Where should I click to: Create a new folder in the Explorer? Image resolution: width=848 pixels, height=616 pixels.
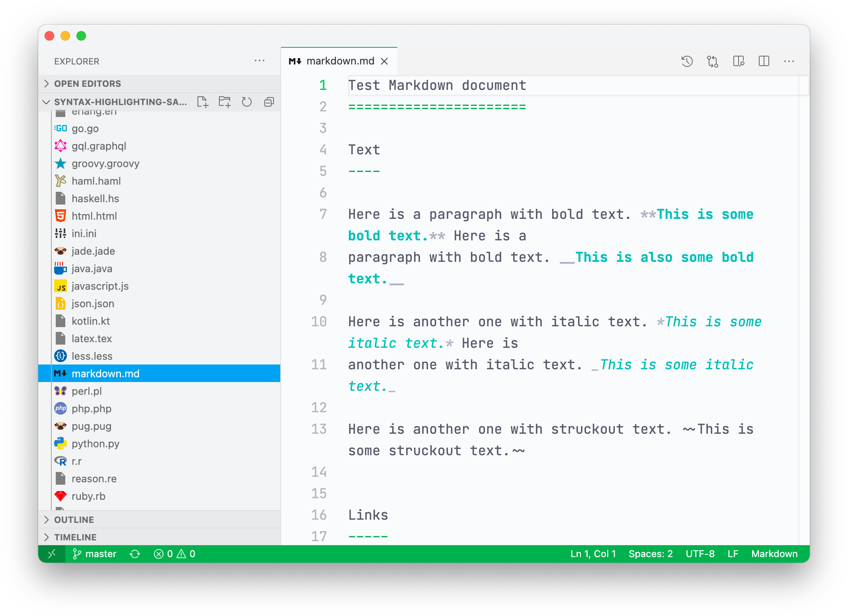(x=225, y=102)
